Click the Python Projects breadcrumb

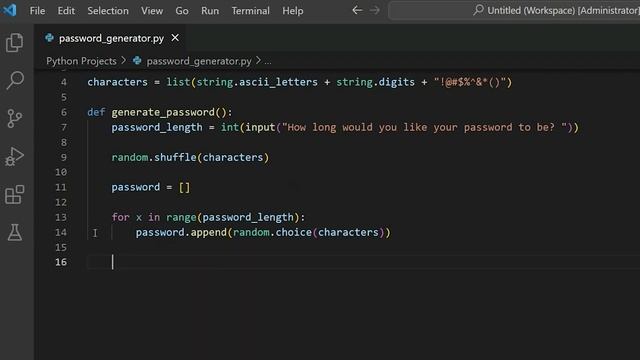[x=81, y=61]
